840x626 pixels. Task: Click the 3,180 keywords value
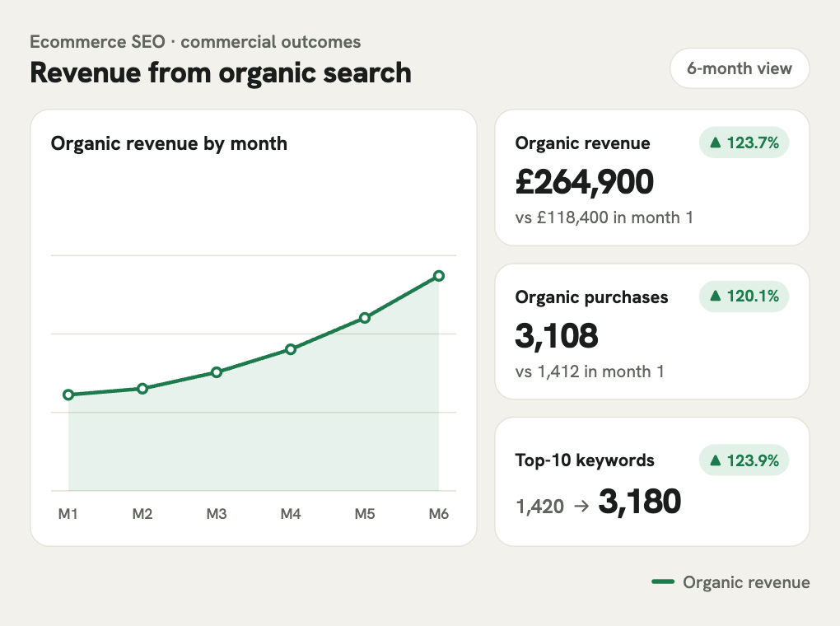[640, 502]
